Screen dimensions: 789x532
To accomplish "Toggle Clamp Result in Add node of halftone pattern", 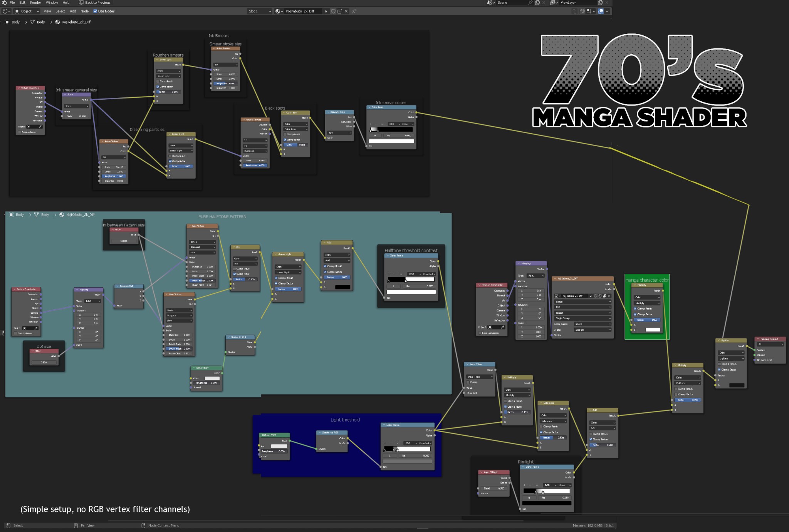I will [x=325, y=266].
